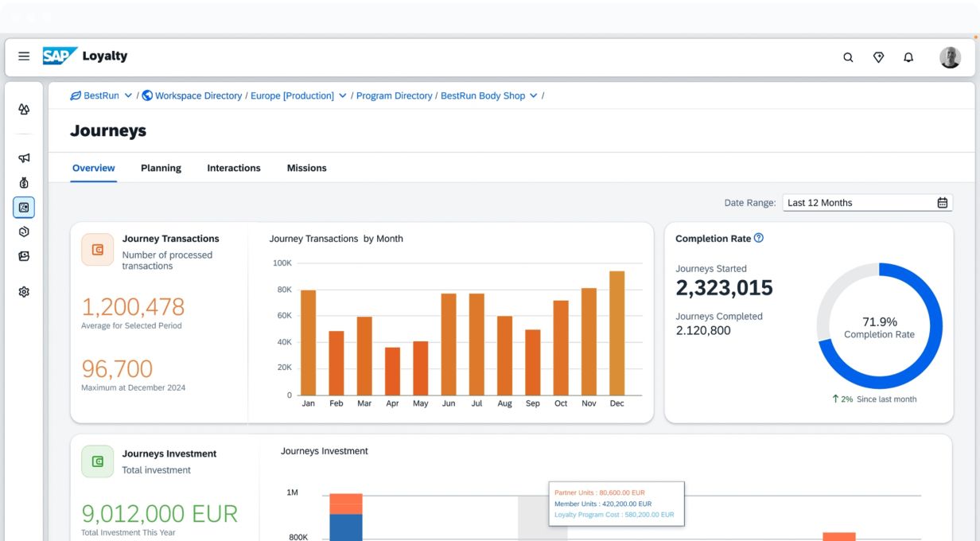The height and width of the screenshot is (541, 980).
Task: Switch to the Planning tab
Action: pyautogui.click(x=161, y=168)
